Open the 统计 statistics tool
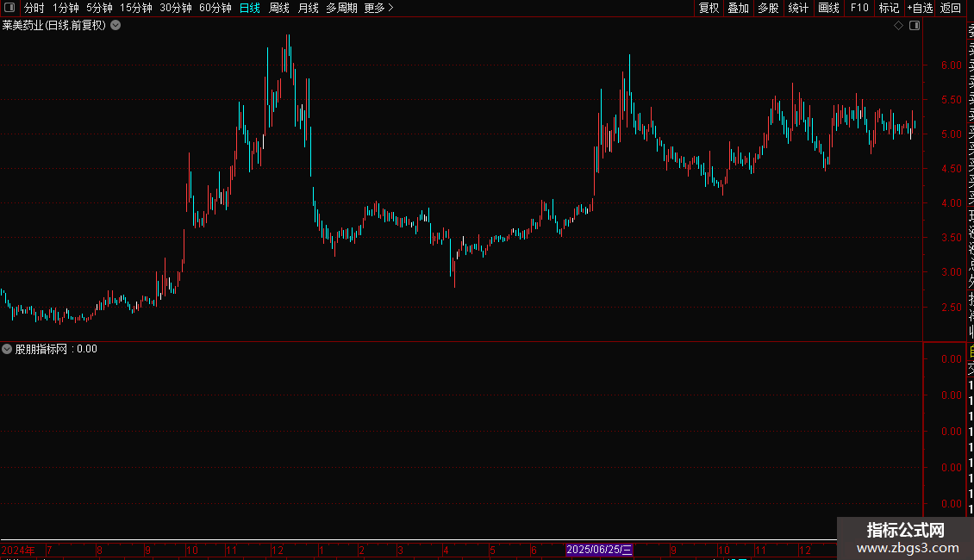Viewport: 974px width, 560px height. (x=798, y=8)
